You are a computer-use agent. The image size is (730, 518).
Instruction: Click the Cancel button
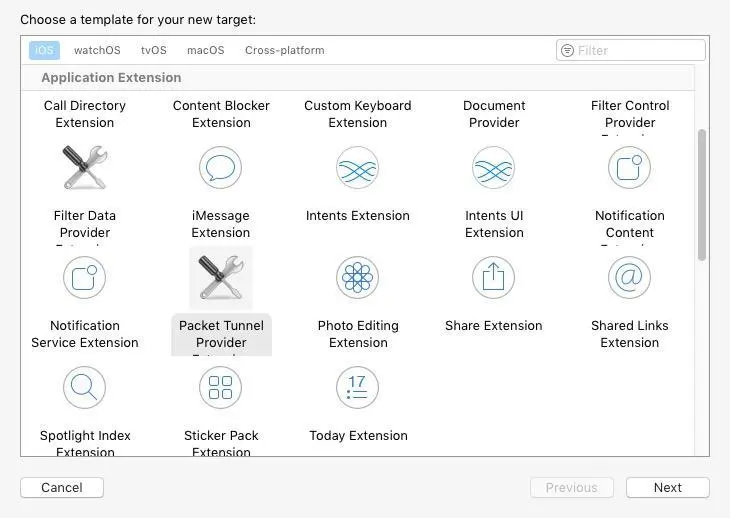point(62,487)
